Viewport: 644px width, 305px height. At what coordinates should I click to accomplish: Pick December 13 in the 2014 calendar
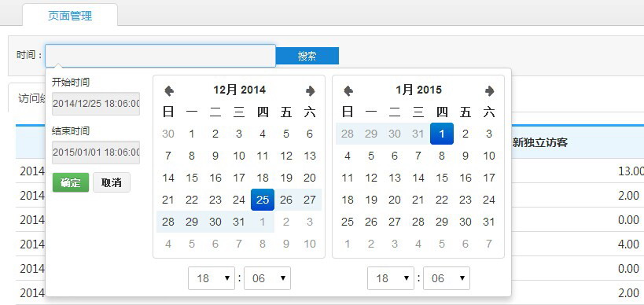[310, 156]
